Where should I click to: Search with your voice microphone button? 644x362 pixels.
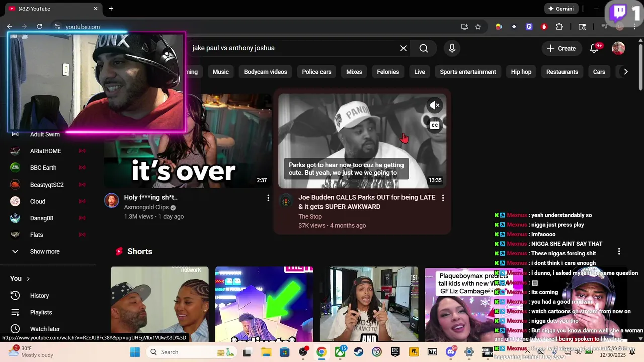pyautogui.click(x=452, y=48)
